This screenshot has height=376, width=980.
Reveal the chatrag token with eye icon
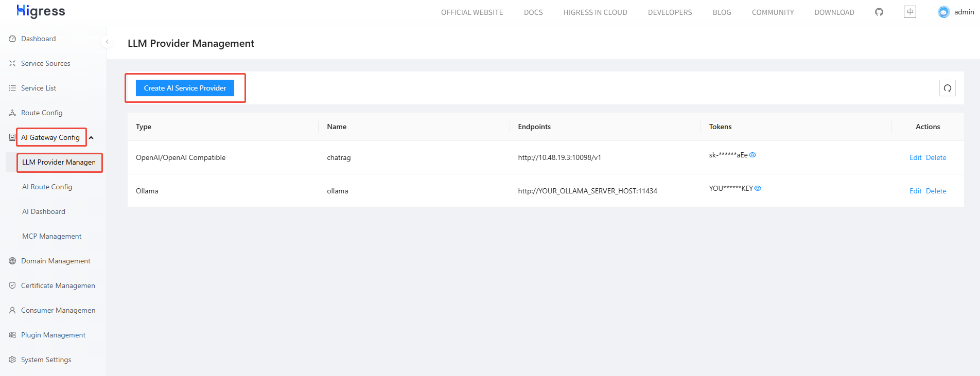(x=752, y=155)
